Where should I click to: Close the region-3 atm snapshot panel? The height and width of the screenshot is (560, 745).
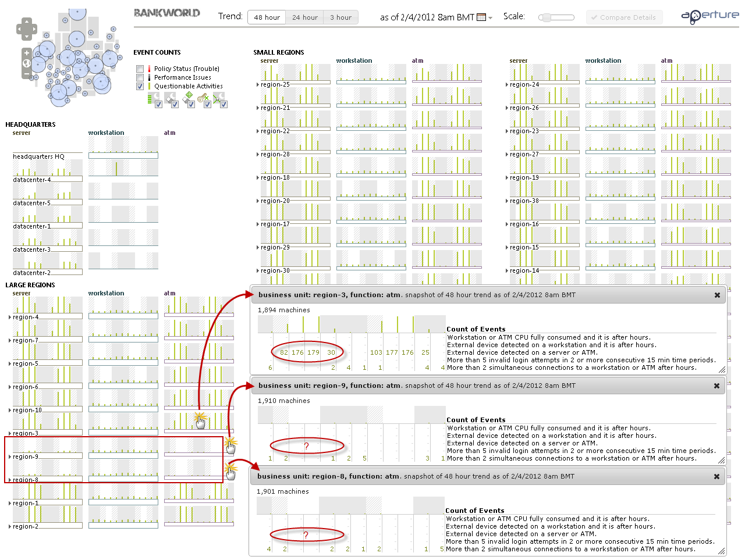(x=717, y=295)
